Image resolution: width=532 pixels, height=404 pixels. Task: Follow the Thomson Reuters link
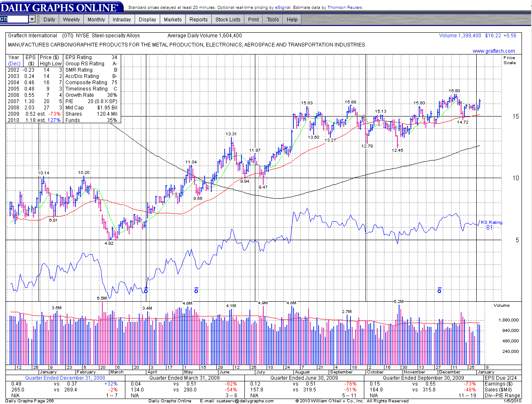coord(345,8)
